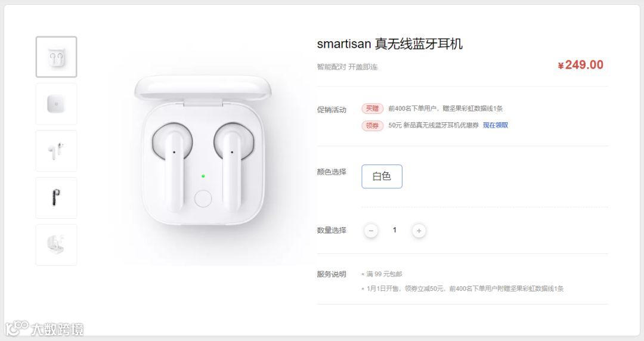Click the 前400名下单用户 gift promotion text
644x341 pixels.
click(445, 108)
